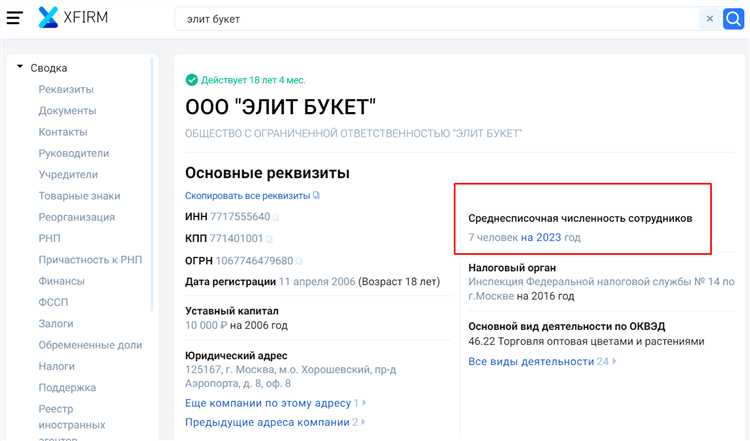750x441 pixels.
Task: Click registration date 11 апреля 2006
Action: [317, 282]
